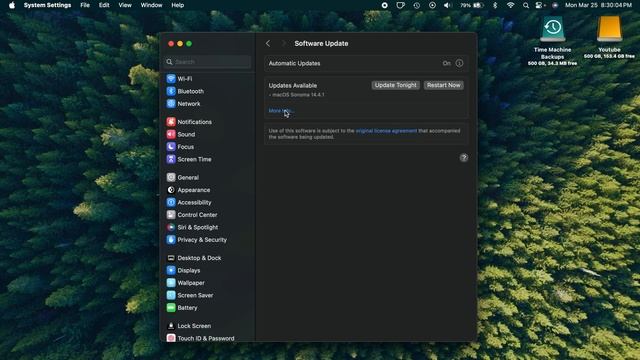The height and width of the screenshot is (360, 640).
Task: Open the original license agreement link
Action: point(386,131)
